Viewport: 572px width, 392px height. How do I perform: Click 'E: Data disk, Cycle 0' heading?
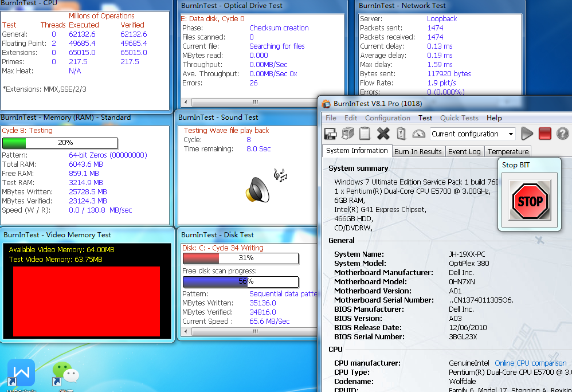213,19
